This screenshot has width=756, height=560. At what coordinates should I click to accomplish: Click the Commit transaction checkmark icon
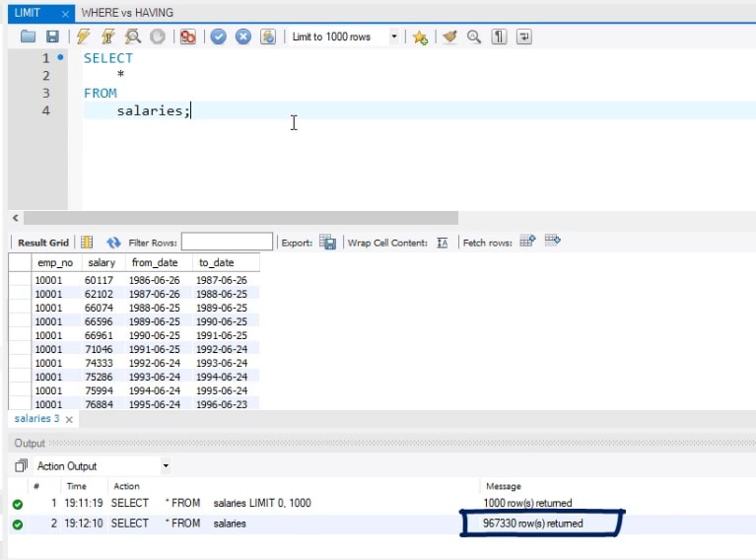[x=219, y=36]
